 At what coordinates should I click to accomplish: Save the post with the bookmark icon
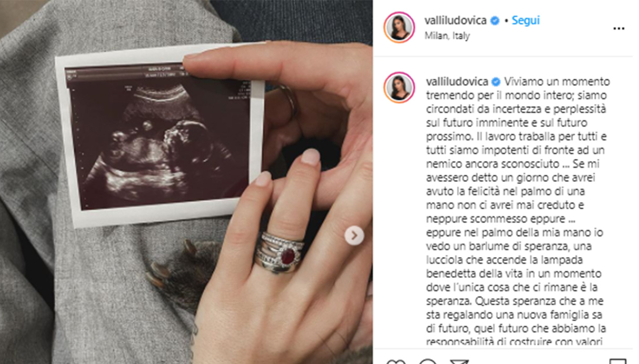click(x=618, y=362)
